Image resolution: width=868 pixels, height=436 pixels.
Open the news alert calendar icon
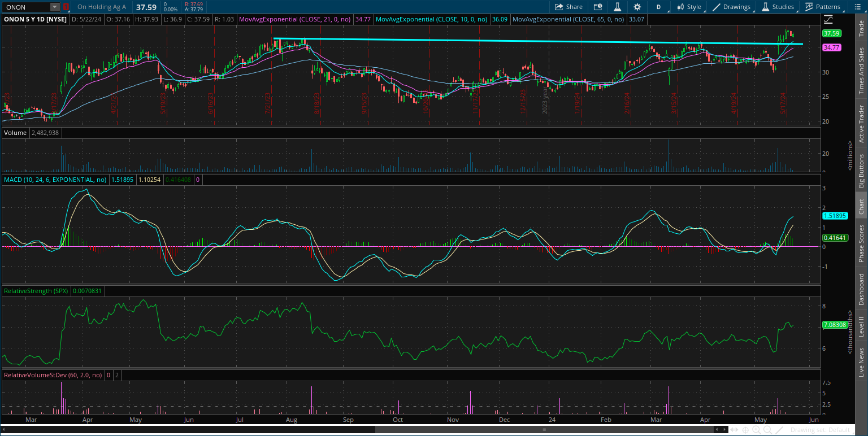pos(598,7)
